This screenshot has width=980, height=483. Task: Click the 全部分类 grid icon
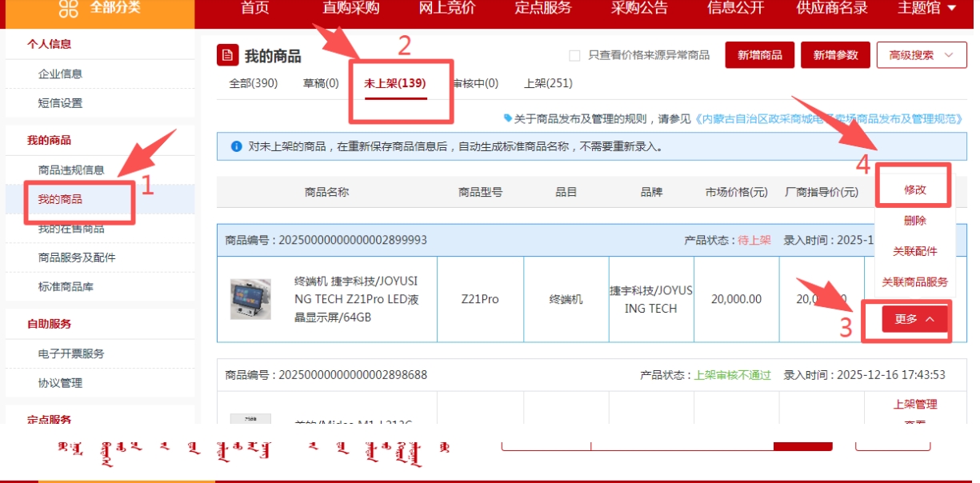(69, 9)
